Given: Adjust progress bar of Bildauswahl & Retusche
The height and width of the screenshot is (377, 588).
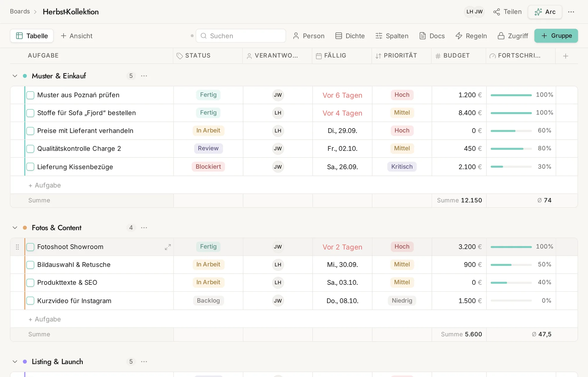Looking at the screenshot, I should pos(511,265).
